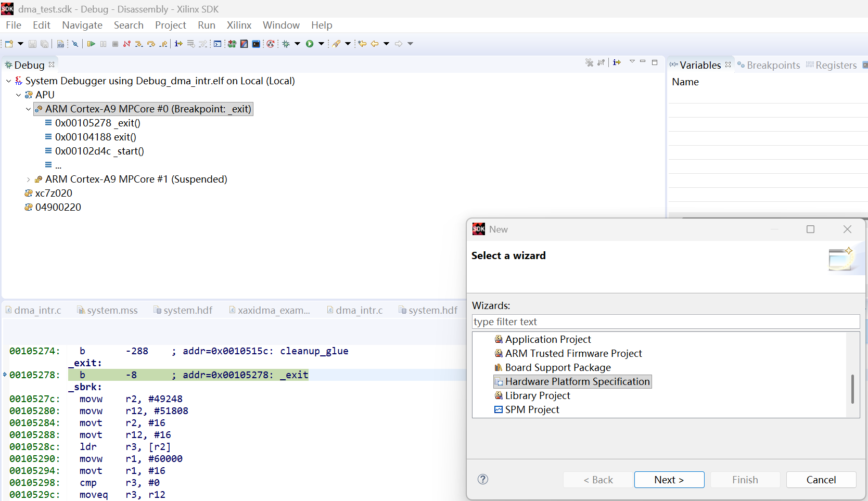
Task: Click the Open Console toolbar icon
Action: tap(218, 44)
